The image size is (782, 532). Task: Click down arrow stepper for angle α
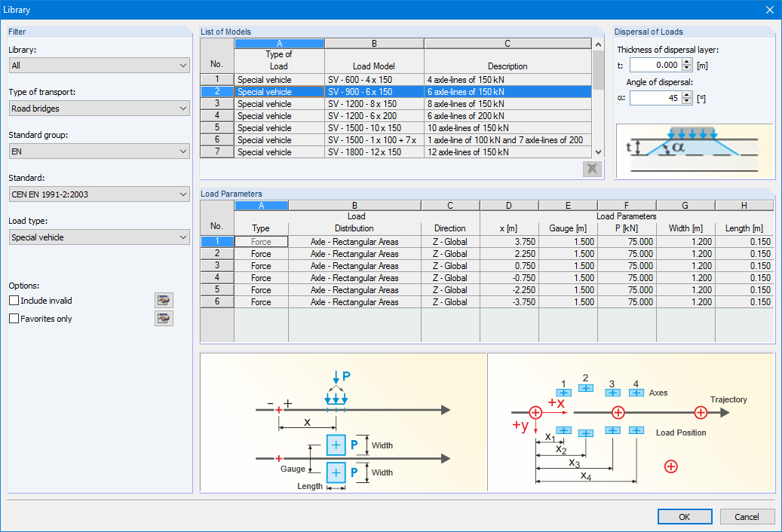(x=685, y=99)
